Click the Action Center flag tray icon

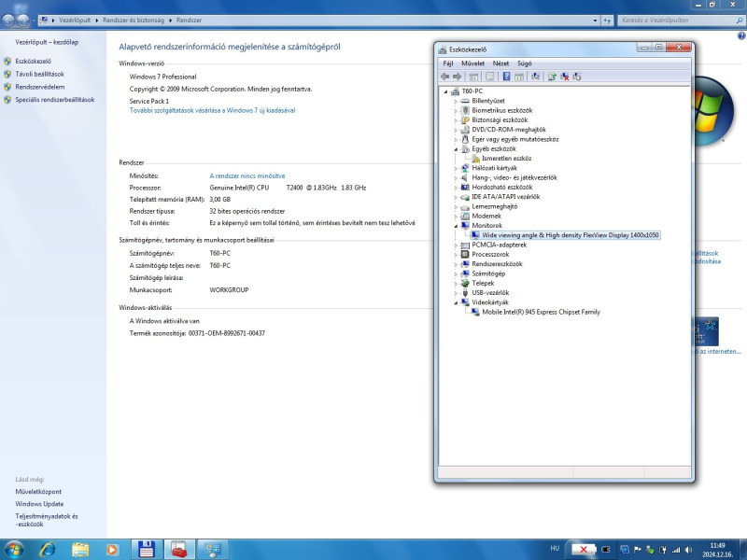point(638,550)
